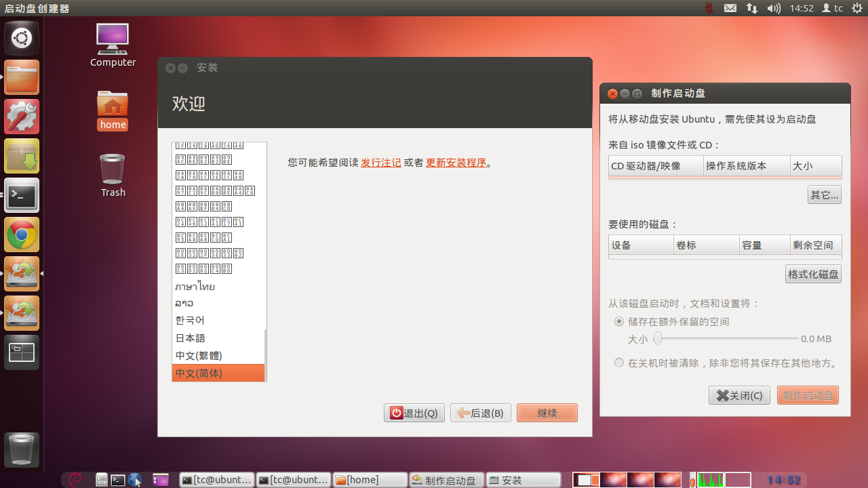Click the 其它... button
Screen dimensions: 868x488
click(825, 195)
